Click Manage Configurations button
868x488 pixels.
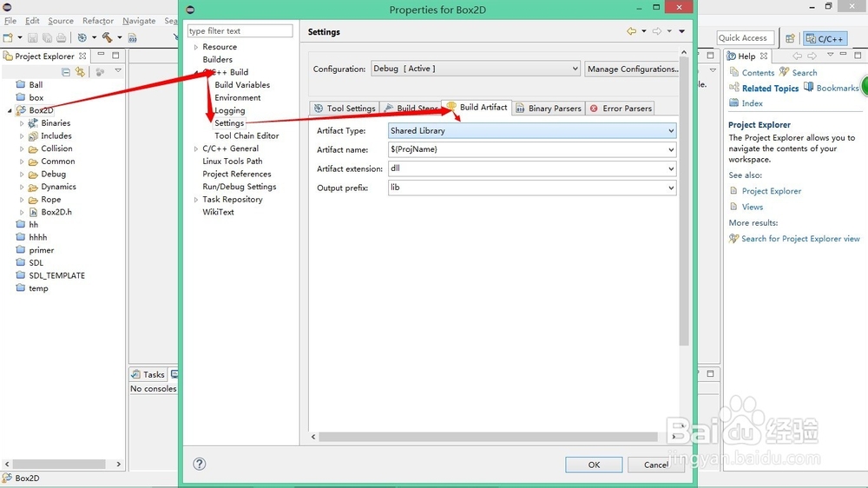(632, 69)
